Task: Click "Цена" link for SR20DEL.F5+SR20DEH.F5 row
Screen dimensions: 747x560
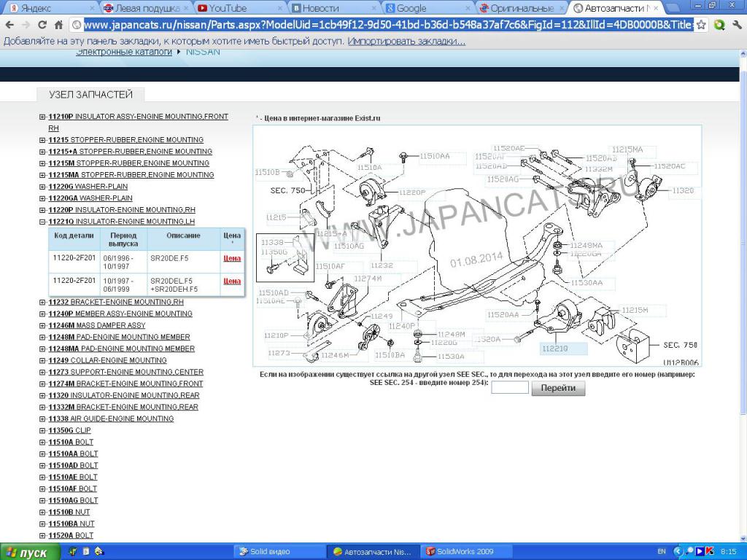Action: point(232,281)
